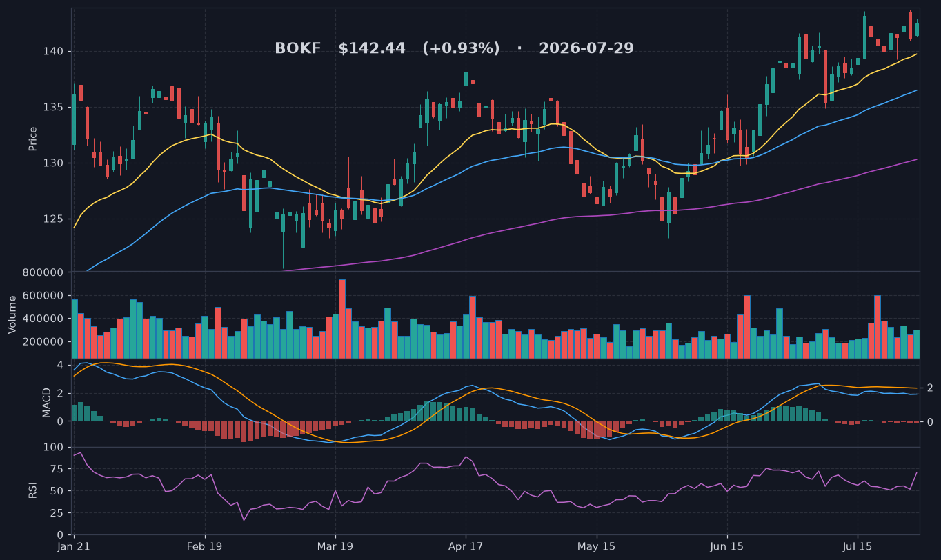
Task: Click the last candlestick on the price chart
Action: coord(917,29)
